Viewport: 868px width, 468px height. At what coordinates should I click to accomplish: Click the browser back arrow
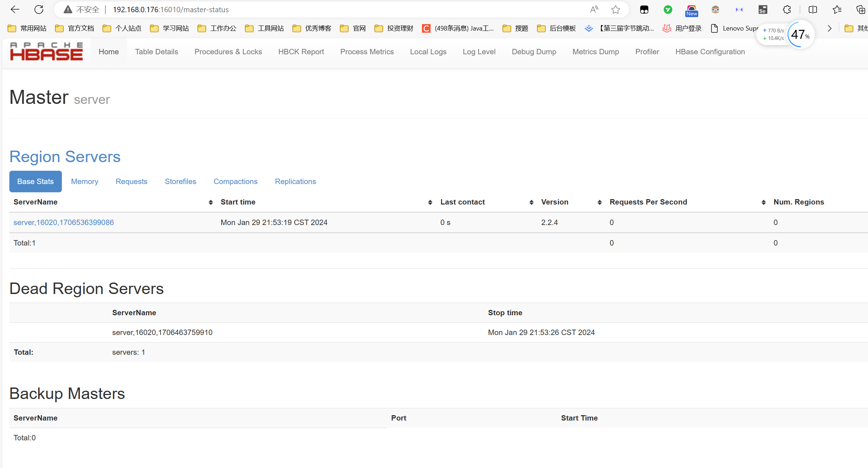coord(15,10)
